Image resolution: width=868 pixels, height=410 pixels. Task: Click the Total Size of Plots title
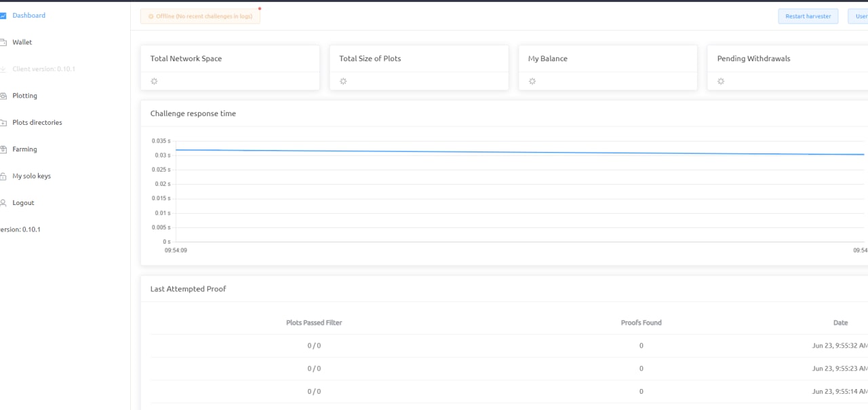[370, 59]
